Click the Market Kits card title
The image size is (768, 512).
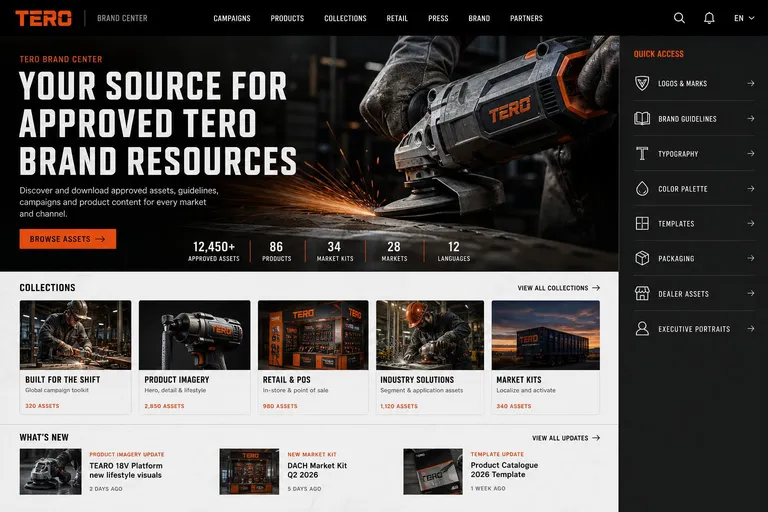pos(519,380)
